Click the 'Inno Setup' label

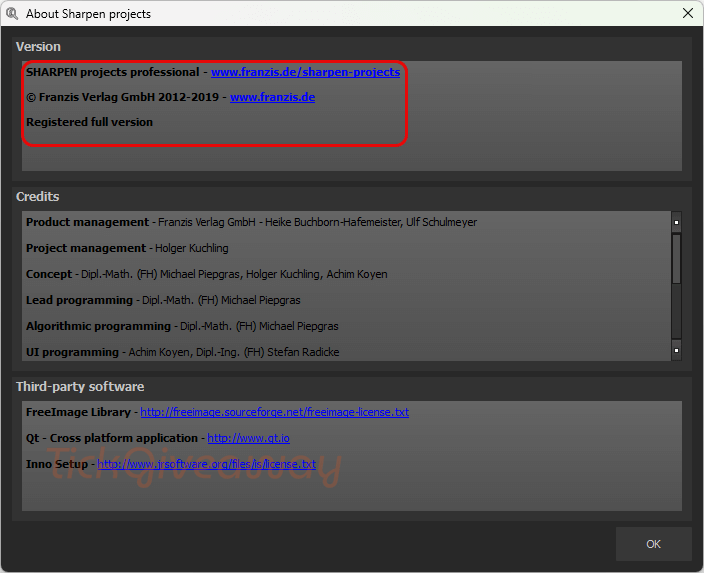57,464
